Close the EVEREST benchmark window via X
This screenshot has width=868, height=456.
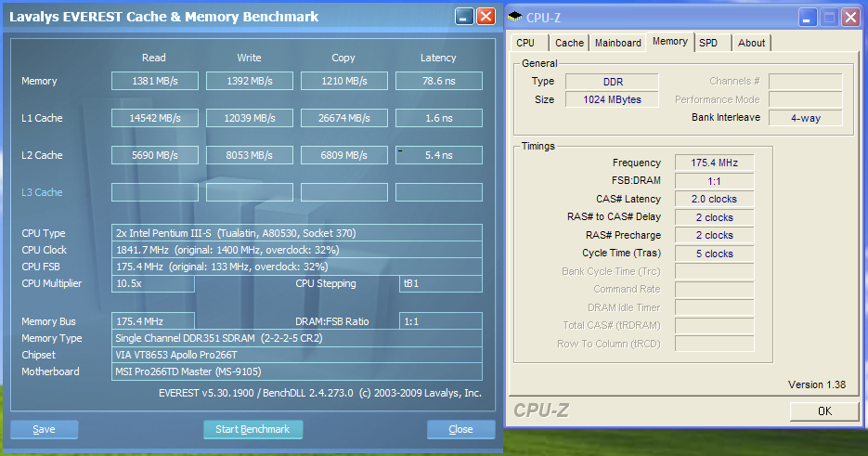486,17
